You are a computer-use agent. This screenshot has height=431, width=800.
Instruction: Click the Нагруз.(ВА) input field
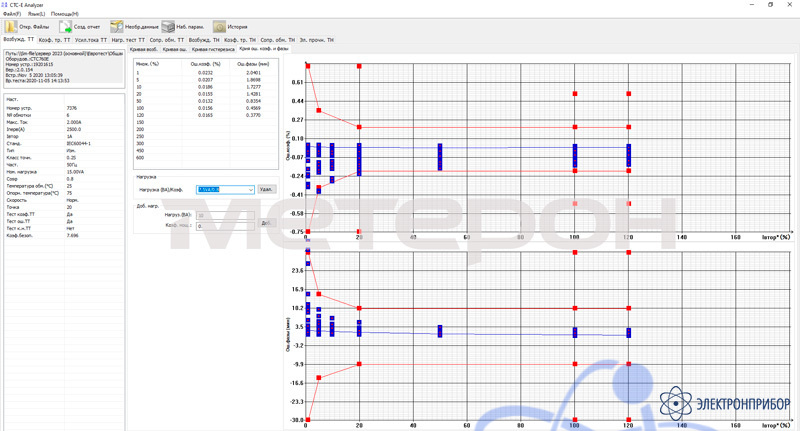pyautogui.click(x=227, y=215)
